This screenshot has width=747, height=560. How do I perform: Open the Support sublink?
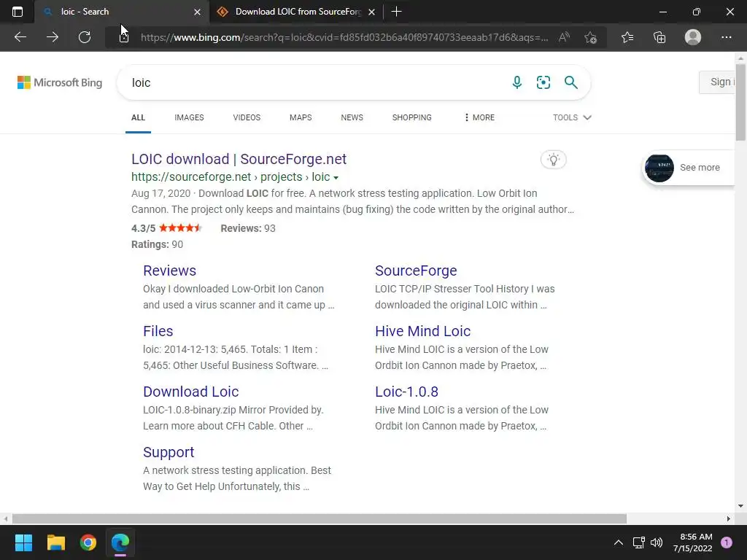pos(169,452)
